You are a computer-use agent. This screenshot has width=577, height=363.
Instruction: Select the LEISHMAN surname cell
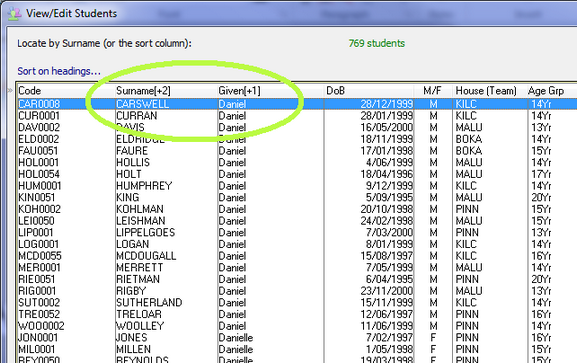[x=141, y=221]
